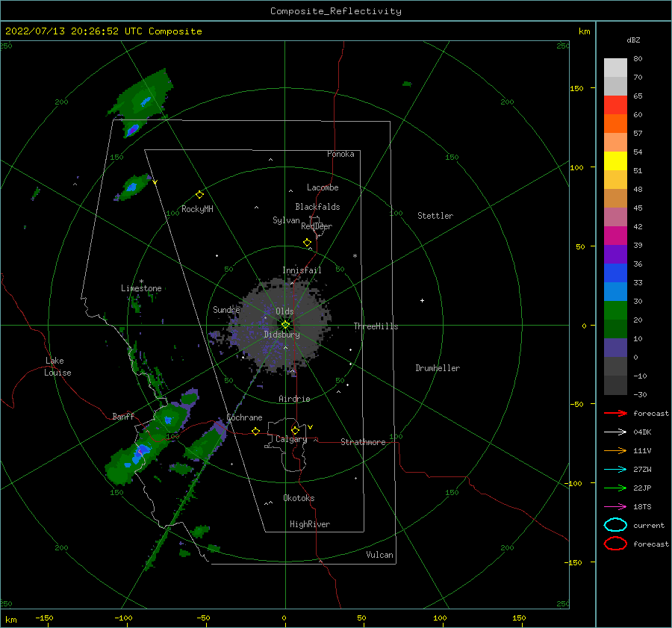This screenshot has height=628, width=672.
Task: Click the Calgary city label
Action: [x=291, y=439]
